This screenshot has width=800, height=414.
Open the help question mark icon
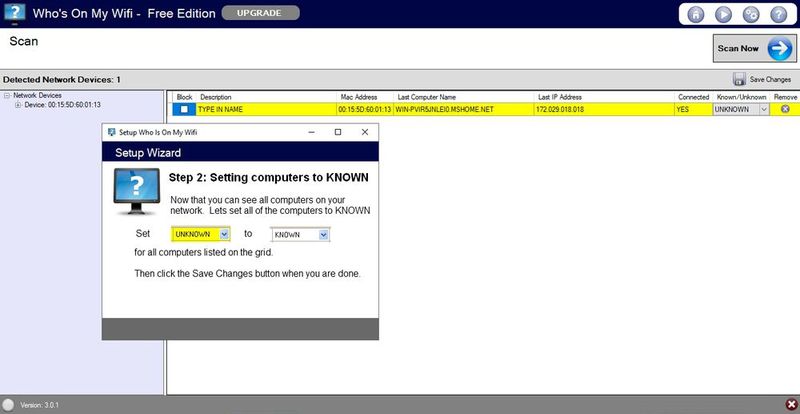point(778,14)
